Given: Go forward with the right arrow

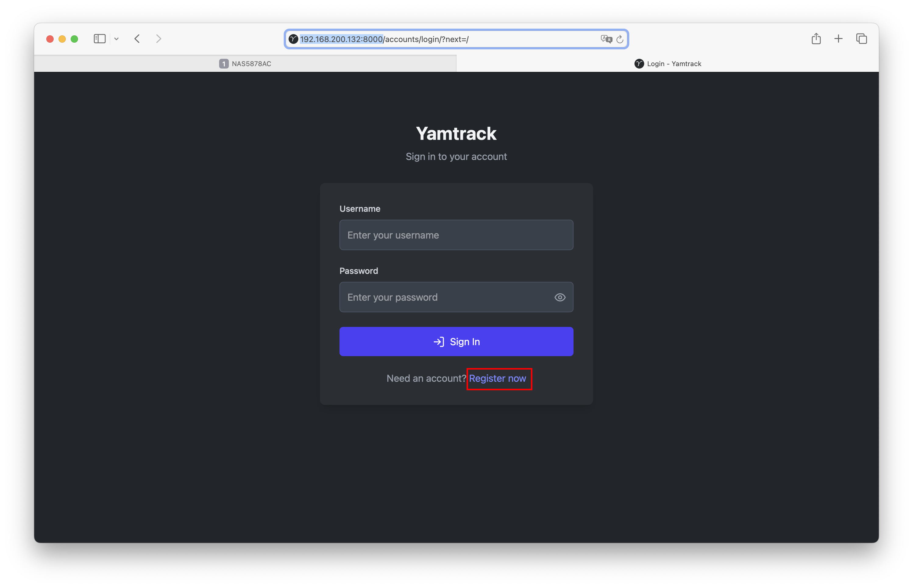Looking at the screenshot, I should click(158, 39).
